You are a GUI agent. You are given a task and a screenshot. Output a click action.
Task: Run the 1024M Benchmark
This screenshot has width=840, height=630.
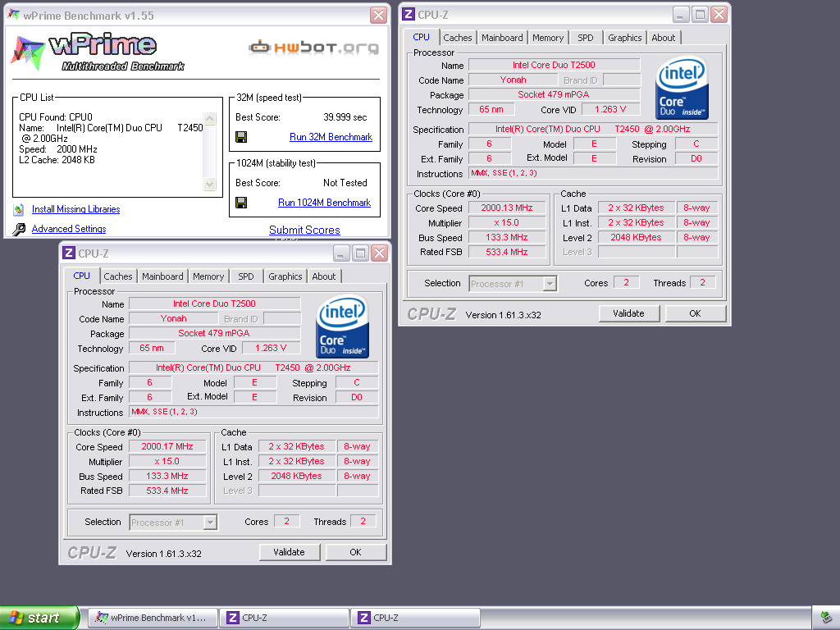pyautogui.click(x=324, y=203)
